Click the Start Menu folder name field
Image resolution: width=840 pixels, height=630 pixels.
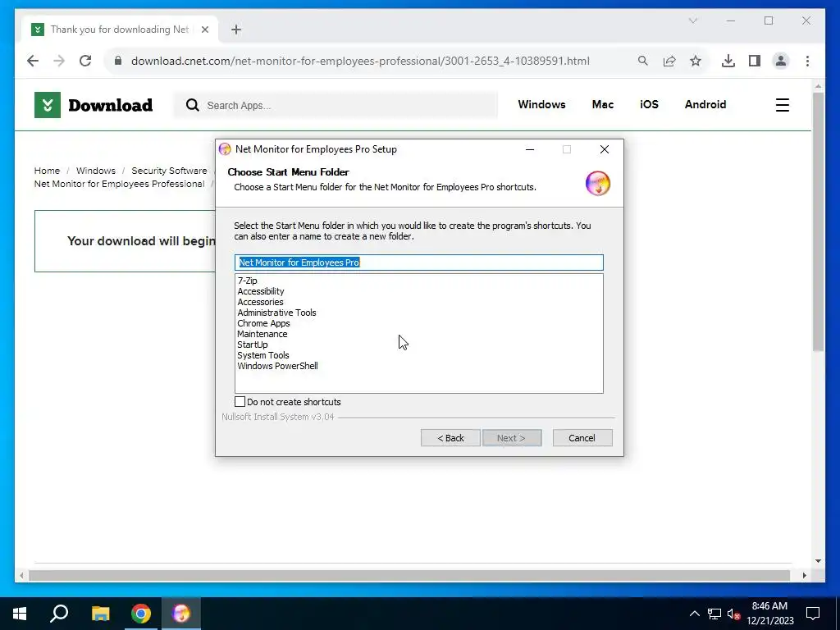pos(419,262)
